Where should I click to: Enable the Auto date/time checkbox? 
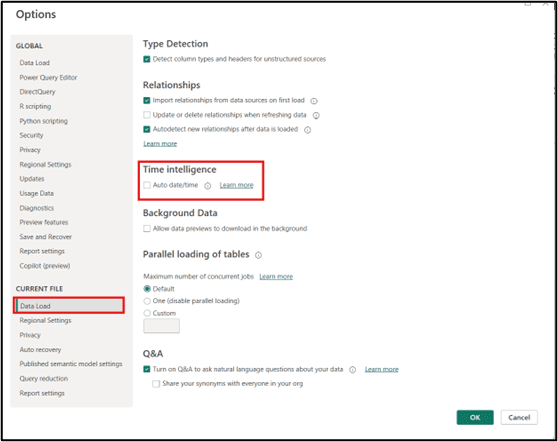pyautogui.click(x=147, y=185)
